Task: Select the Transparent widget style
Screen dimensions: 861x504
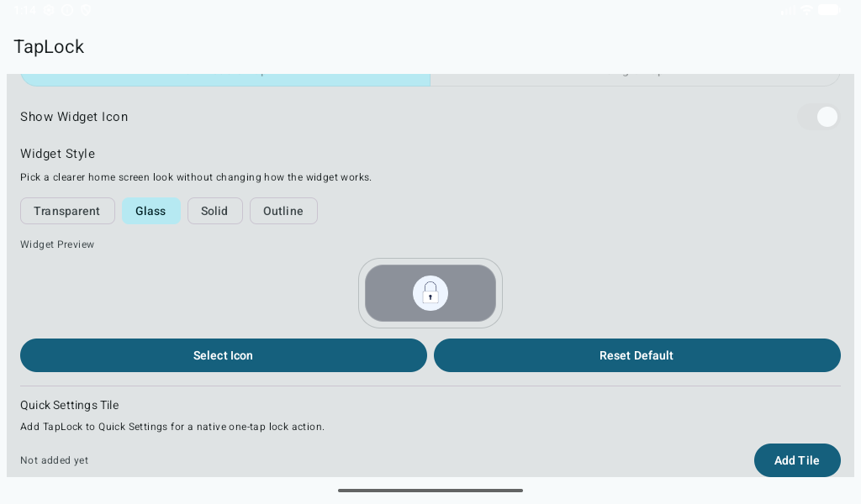Action: (67, 211)
